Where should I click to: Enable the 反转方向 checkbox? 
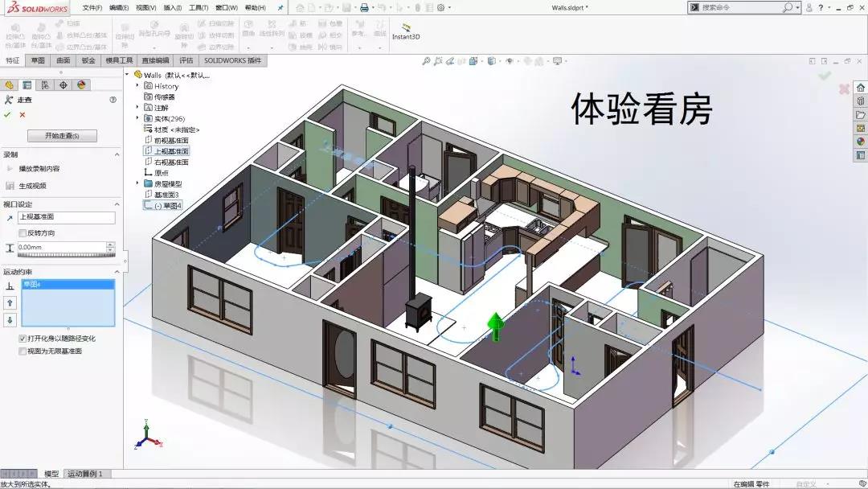point(20,232)
